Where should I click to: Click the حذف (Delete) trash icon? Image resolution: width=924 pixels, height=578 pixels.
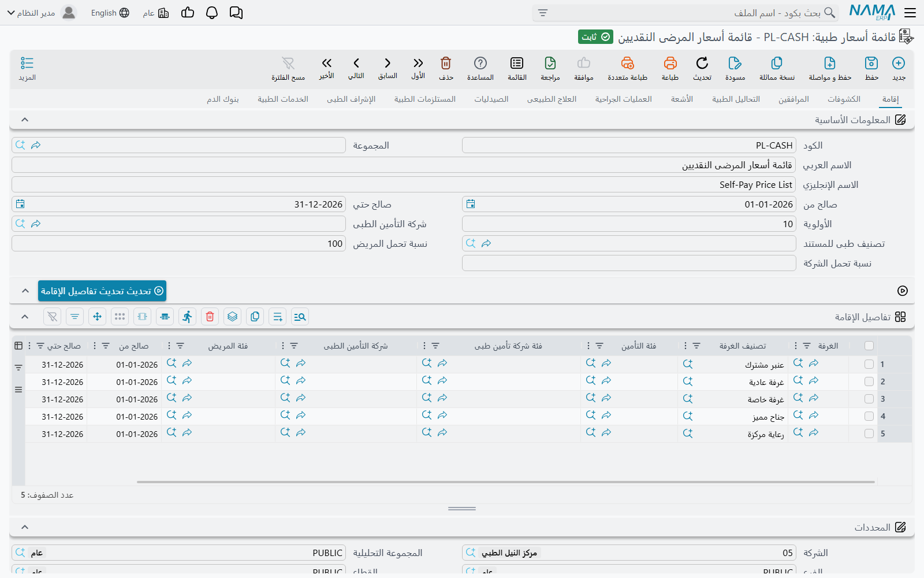coord(446,63)
